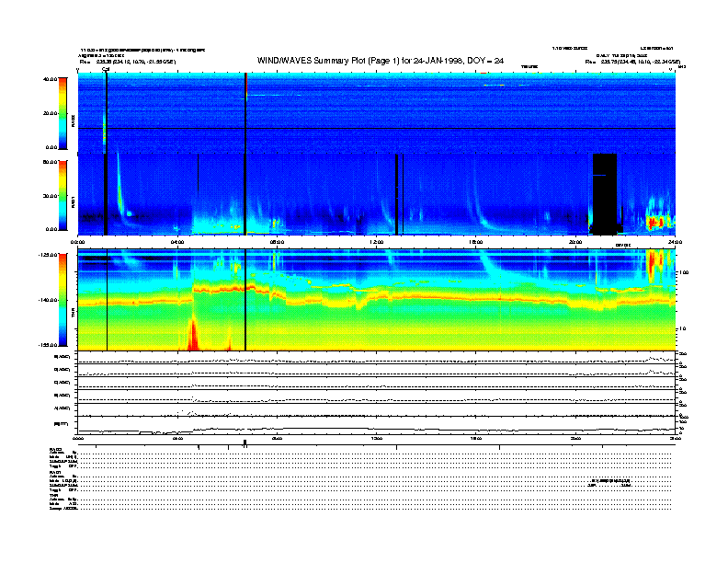Click 16:00 tick label below RAD1 spectrogram

(x=476, y=242)
